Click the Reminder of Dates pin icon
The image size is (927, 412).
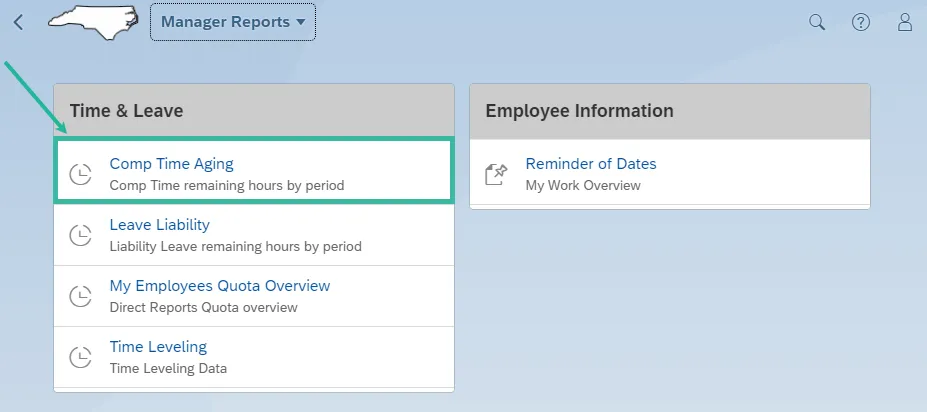[x=496, y=174]
